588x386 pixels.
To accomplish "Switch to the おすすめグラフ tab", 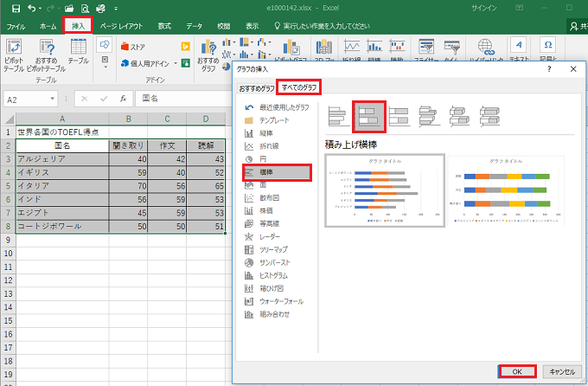I will 257,87.
